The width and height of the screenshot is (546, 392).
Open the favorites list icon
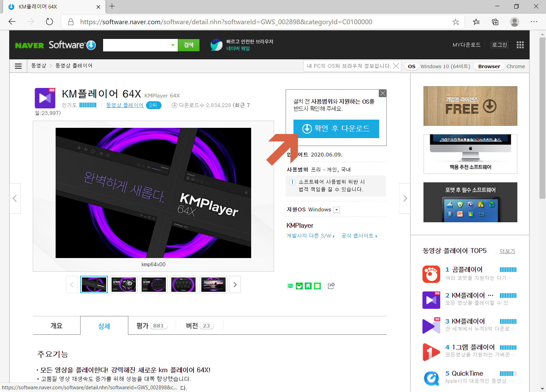pos(476,22)
